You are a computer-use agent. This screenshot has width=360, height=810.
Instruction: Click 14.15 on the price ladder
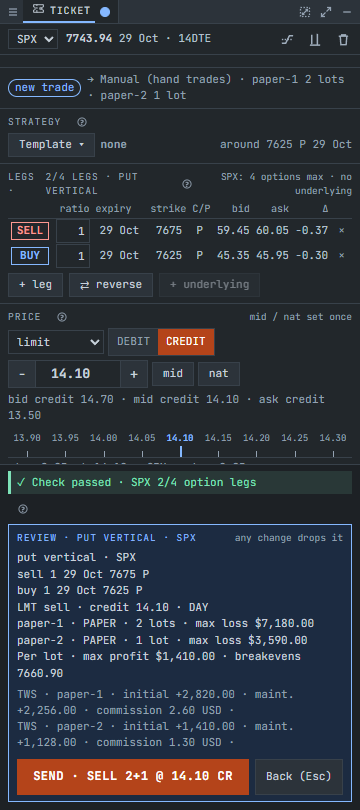218,438
